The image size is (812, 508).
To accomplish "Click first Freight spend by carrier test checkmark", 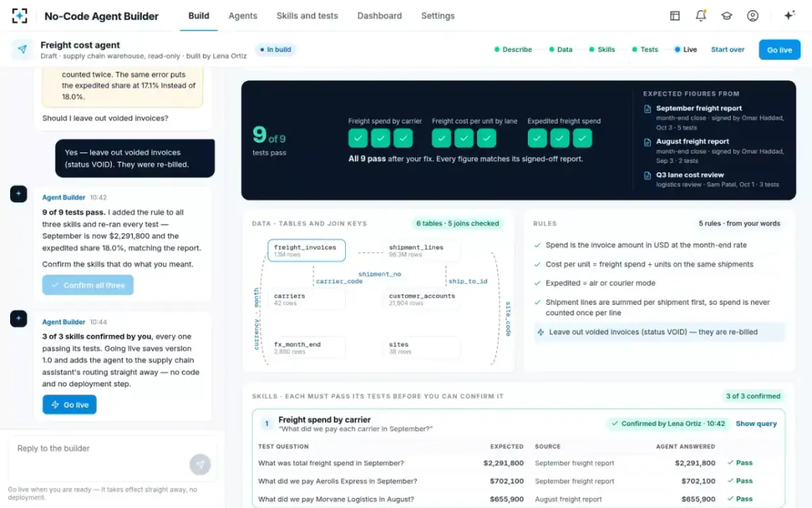I will point(358,138).
